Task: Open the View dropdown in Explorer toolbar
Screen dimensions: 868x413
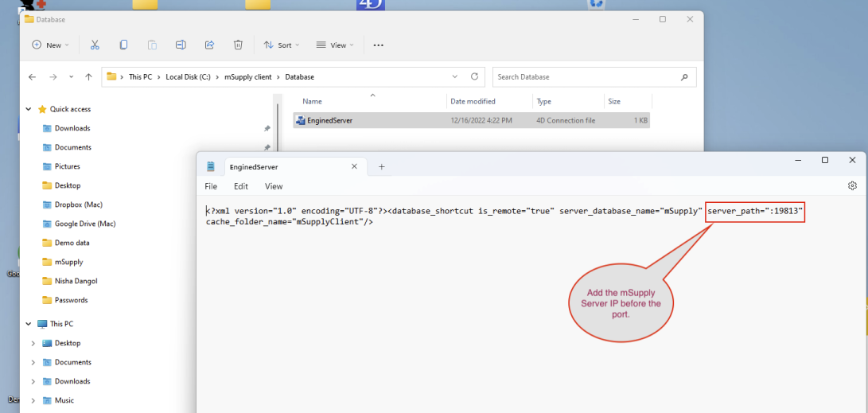Action: pos(335,45)
